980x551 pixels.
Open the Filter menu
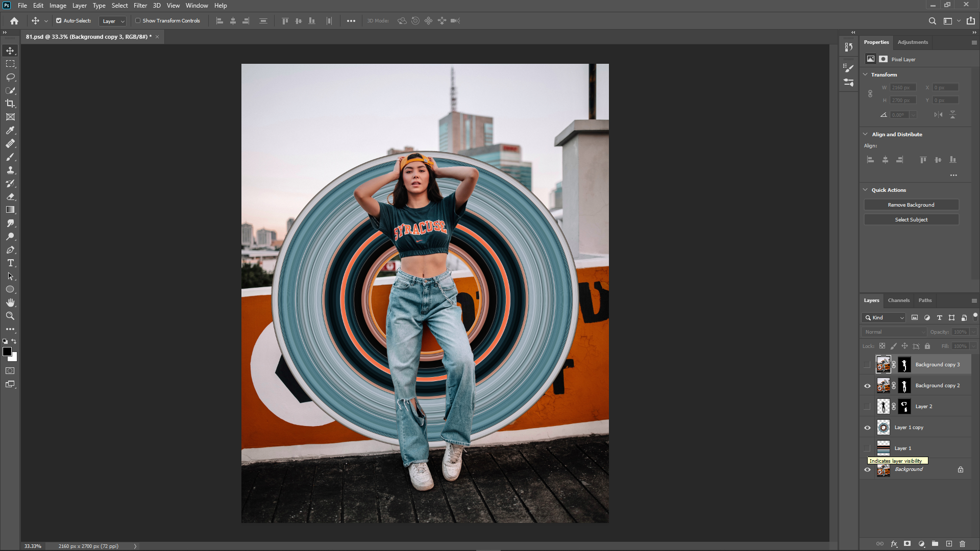140,6
